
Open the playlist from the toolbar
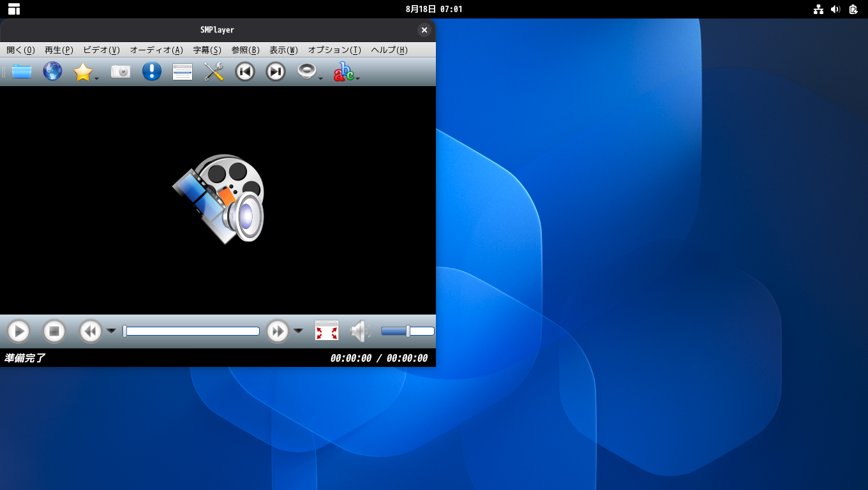point(183,71)
